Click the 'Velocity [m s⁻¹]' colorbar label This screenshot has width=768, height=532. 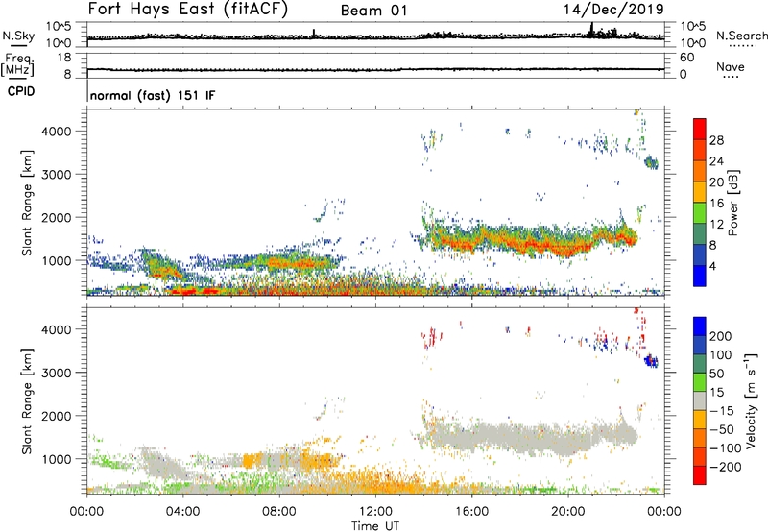pyautogui.click(x=751, y=400)
